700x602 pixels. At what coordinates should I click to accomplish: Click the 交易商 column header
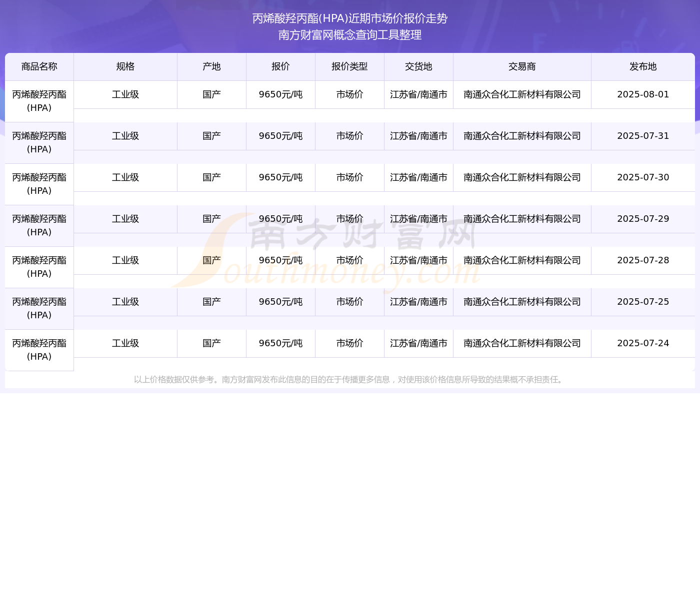pyautogui.click(x=522, y=67)
